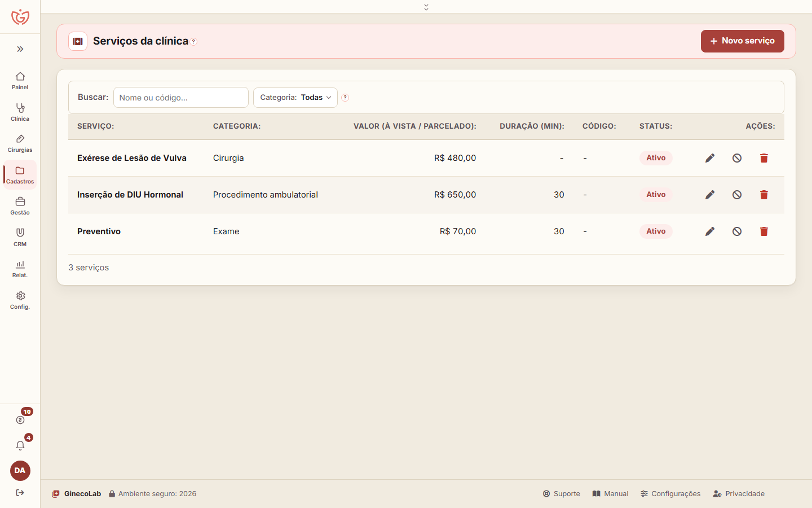Collapse the top bar with the chevron
This screenshot has height=508, width=812.
pos(426,7)
